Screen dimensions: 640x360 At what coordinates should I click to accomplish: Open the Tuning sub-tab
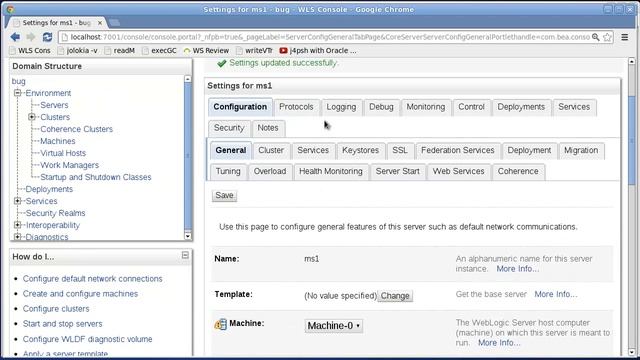[x=228, y=171]
